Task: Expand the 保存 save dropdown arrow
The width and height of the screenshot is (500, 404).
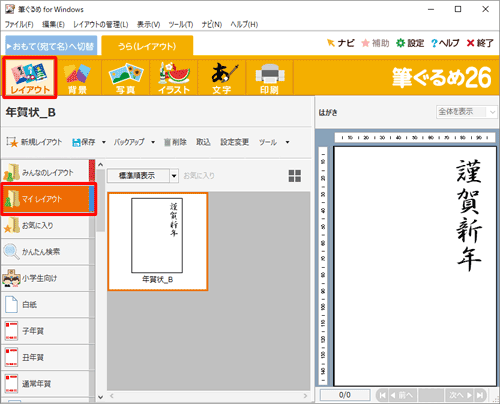Action: pos(104,142)
